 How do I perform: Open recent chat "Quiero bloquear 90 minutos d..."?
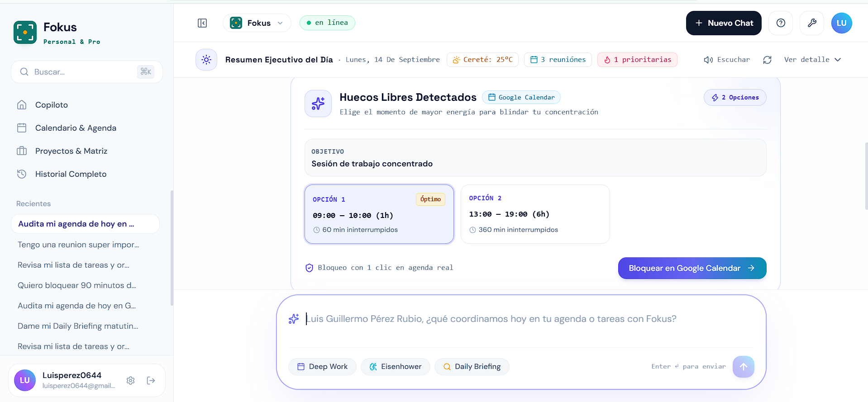tap(85, 285)
